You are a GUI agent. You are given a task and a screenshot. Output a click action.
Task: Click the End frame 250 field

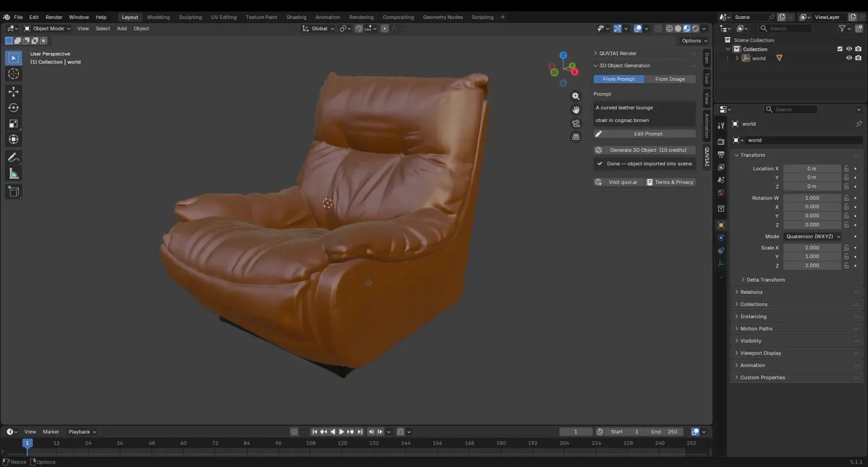(665, 432)
